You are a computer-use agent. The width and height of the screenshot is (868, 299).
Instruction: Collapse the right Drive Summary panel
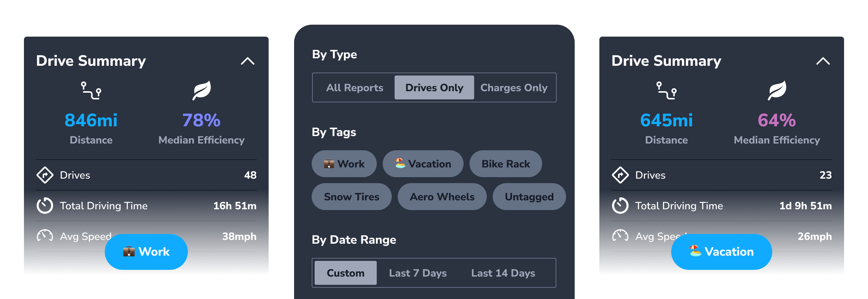pyautogui.click(x=823, y=61)
